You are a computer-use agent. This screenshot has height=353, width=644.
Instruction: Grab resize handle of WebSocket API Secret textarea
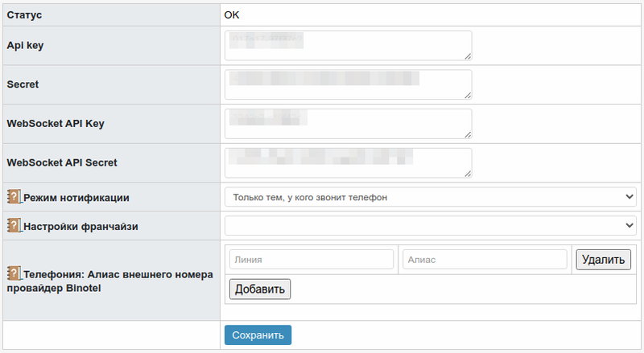(x=468, y=174)
